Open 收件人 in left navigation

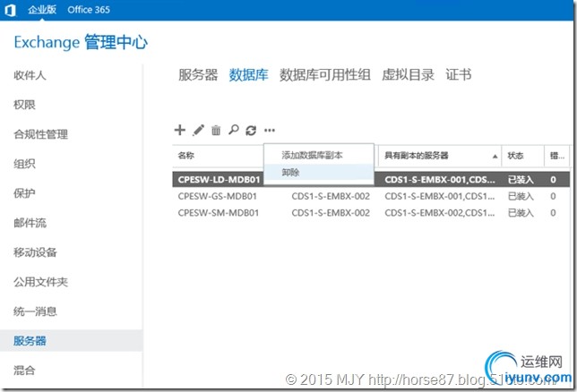coord(30,75)
